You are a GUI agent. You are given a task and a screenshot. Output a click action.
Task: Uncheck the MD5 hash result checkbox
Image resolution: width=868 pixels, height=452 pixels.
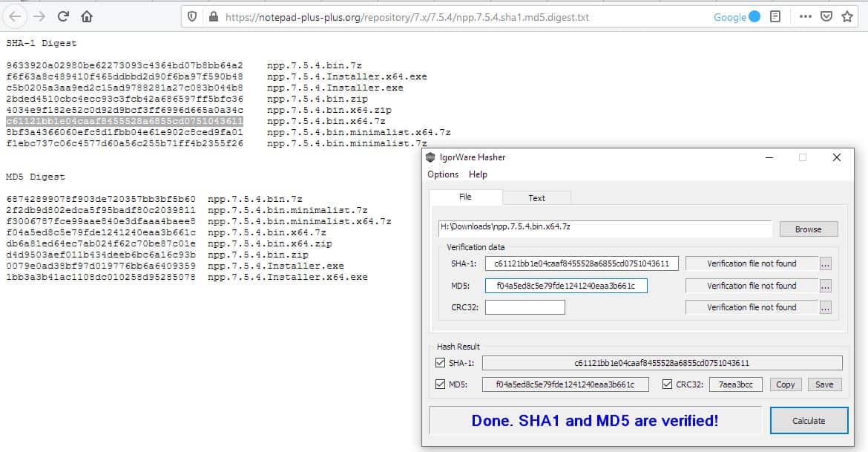[x=440, y=384]
